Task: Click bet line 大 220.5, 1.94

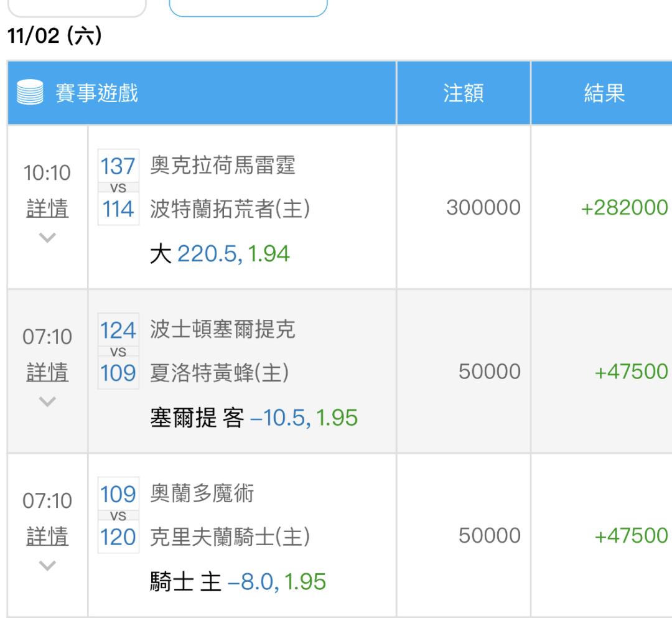Action: tap(220, 254)
